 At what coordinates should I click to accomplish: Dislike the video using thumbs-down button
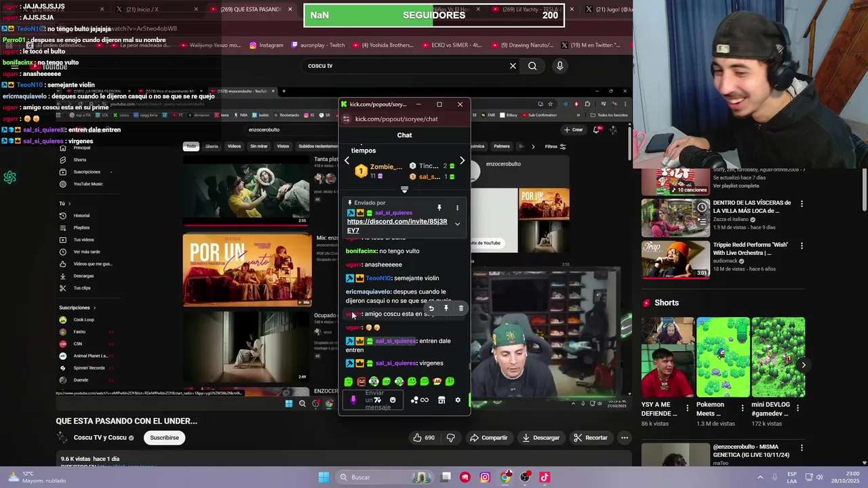(450, 438)
